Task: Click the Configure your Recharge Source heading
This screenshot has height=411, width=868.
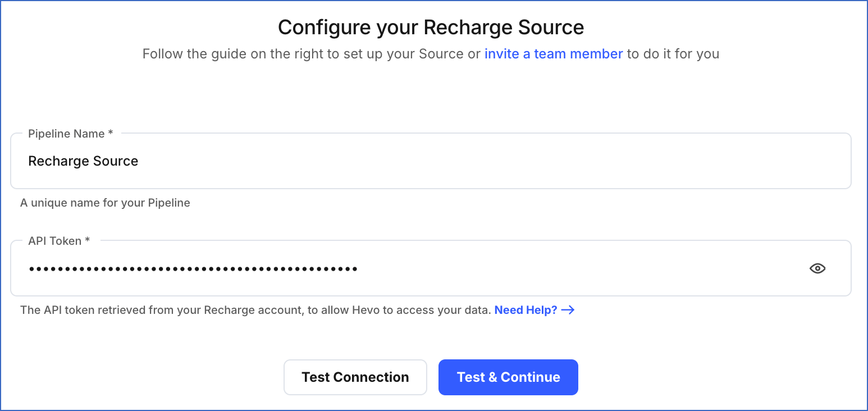Action: [431, 27]
